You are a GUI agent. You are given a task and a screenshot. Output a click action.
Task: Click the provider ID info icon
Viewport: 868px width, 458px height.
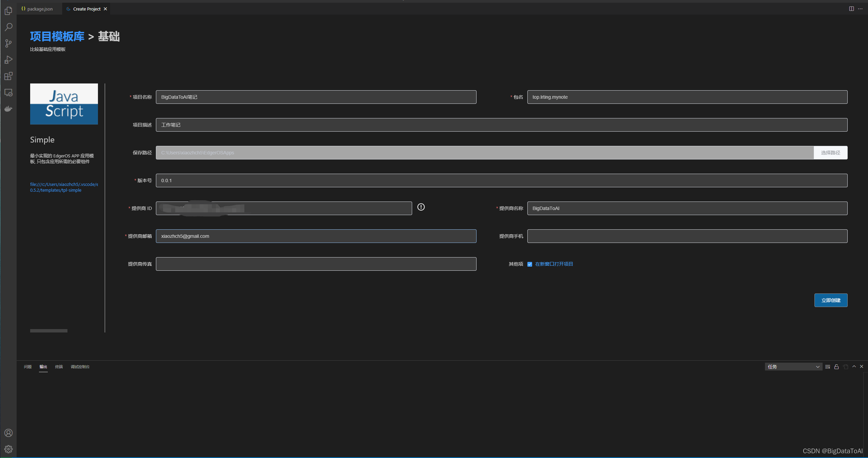click(421, 207)
